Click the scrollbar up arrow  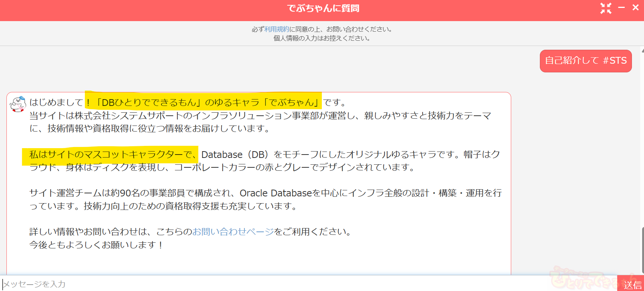pyautogui.click(x=642, y=50)
